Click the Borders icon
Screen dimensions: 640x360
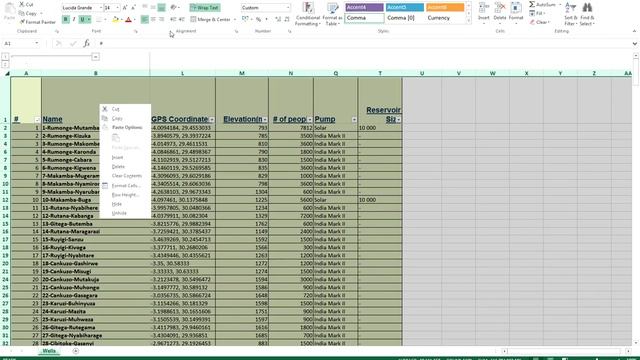[98, 19]
